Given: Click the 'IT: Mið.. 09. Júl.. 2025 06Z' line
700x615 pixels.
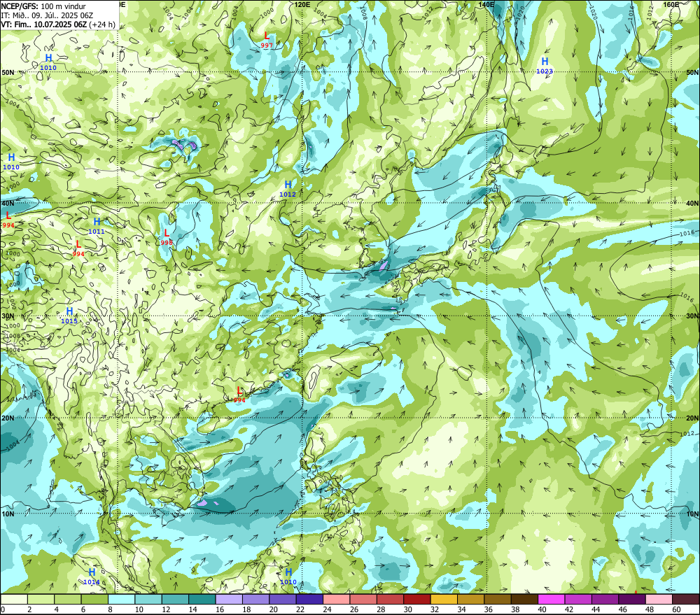Looking at the screenshot, I should [47, 15].
